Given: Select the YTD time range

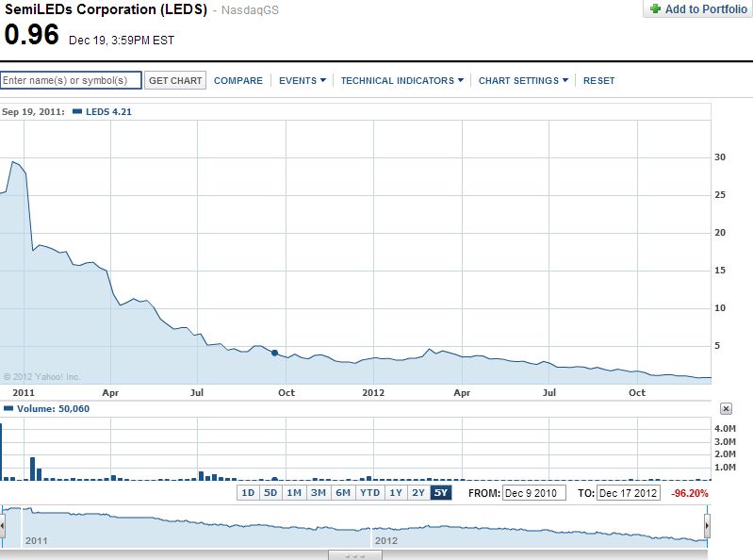Looking at the screenshot, I should tap(369, 493).
